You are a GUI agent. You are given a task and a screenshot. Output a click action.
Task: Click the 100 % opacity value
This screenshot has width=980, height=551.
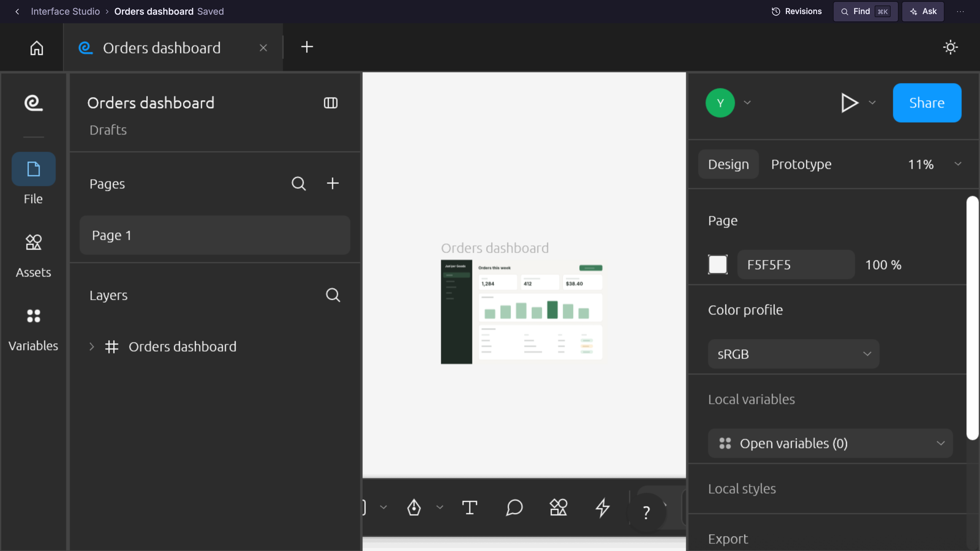point(883,265)
